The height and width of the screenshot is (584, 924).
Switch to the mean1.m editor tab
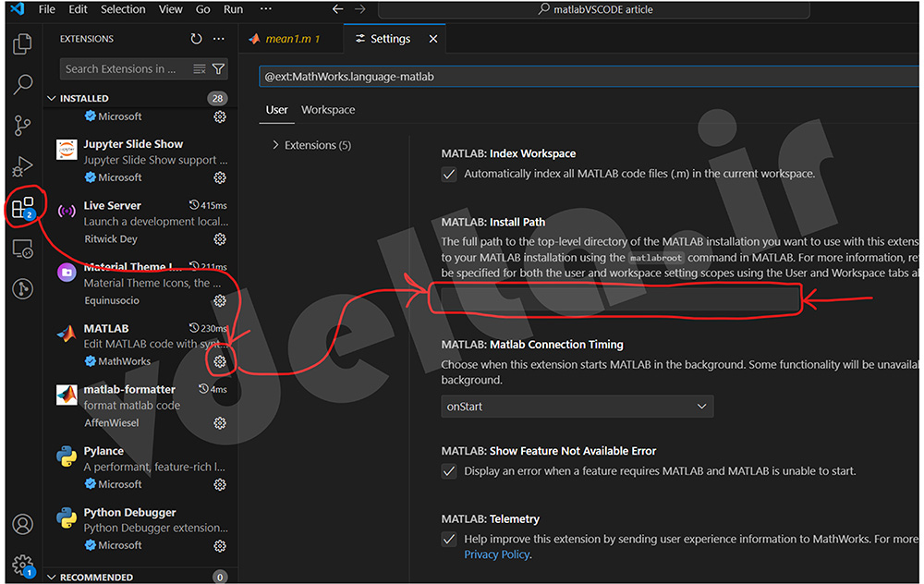[x=291, y=39]
